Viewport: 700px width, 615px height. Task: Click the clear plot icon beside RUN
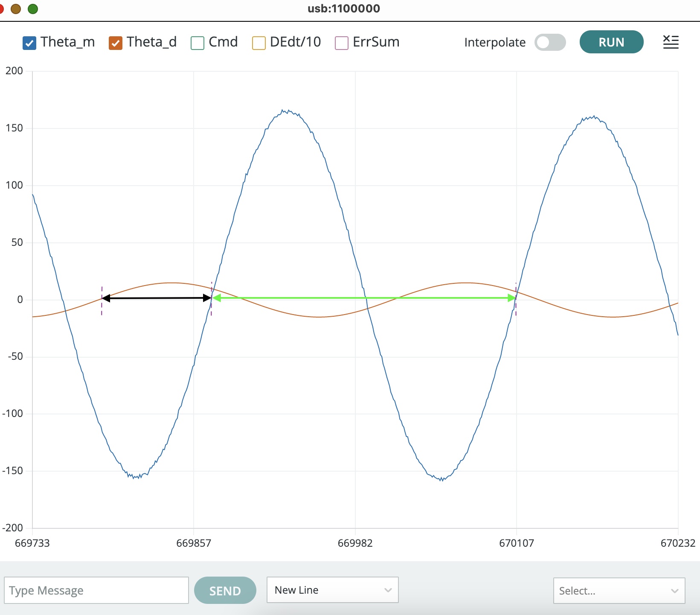tap(671, 42)
